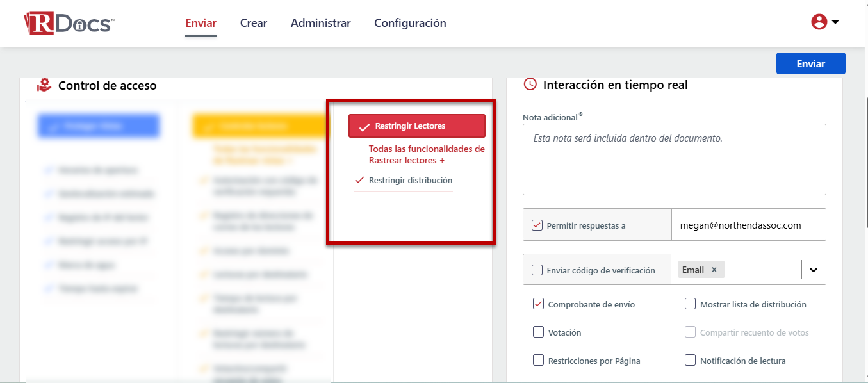Screen dimensions: 868x383
Task: Expand the verification method dropdown chevron
Action: pos(813,270)
